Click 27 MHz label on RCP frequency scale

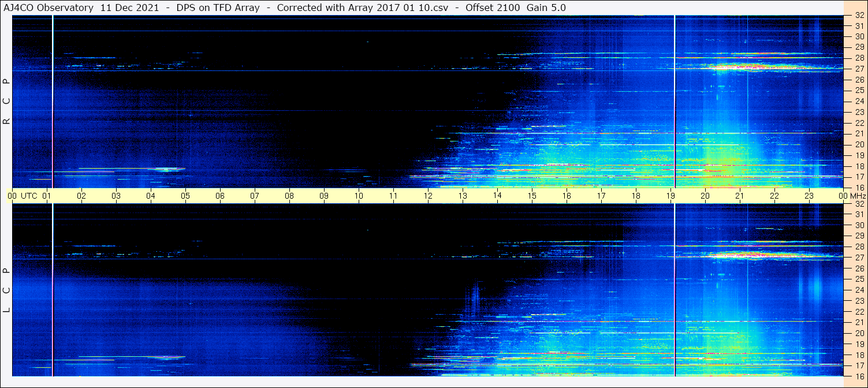point(859,69)
